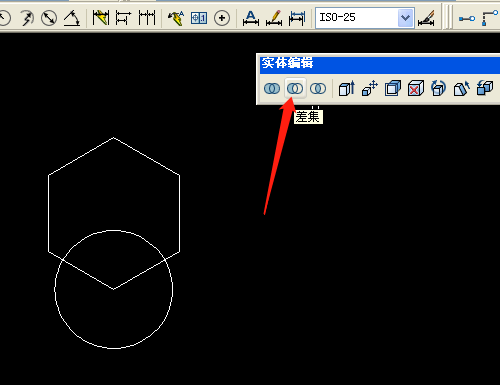500x385 pixels.
Task: Select the Diameter dimension tool
Action: (x=49, y=18)
